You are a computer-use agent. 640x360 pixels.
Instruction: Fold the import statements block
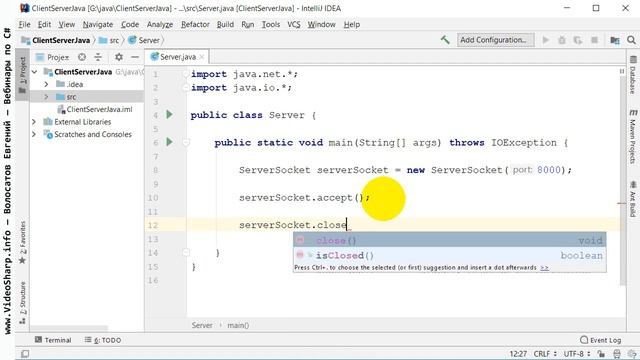(x=186, y=74)
